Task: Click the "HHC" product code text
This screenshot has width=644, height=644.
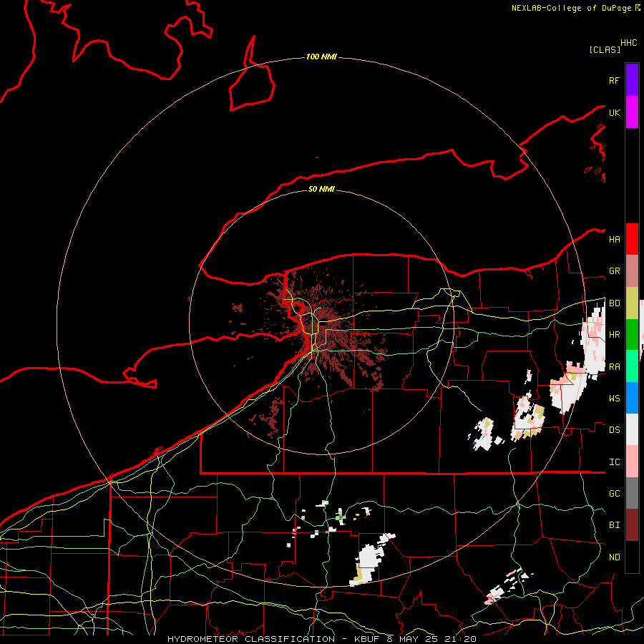Action: 629,43
